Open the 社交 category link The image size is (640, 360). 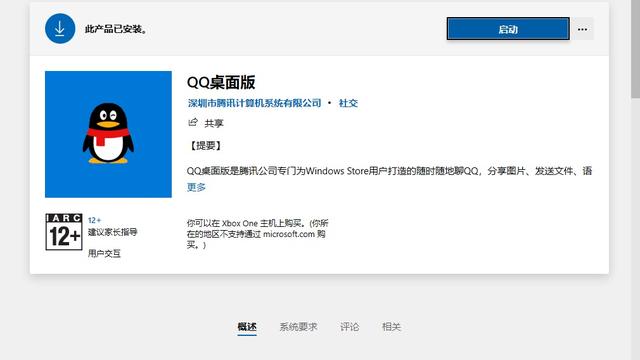tap(348, 103)
